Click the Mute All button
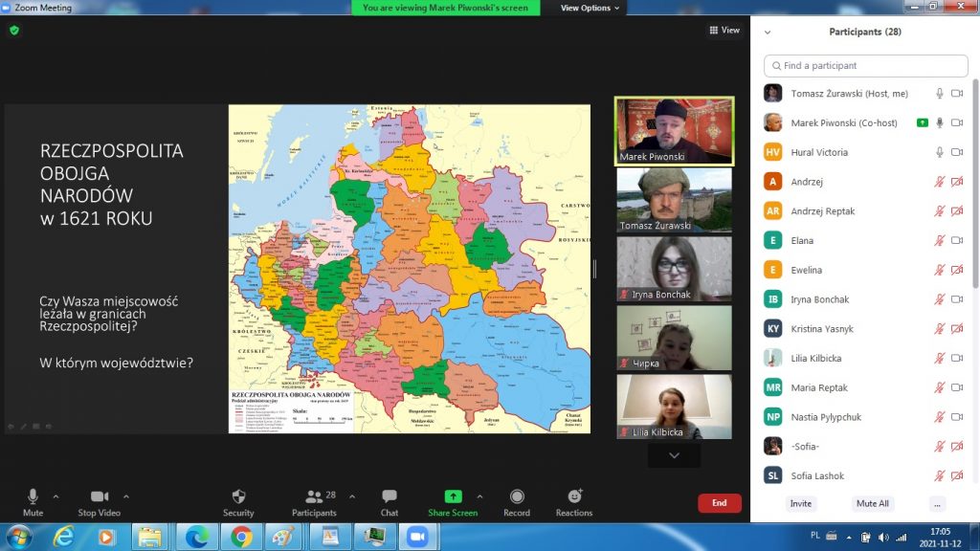980x551 pixels. (872, 503)
